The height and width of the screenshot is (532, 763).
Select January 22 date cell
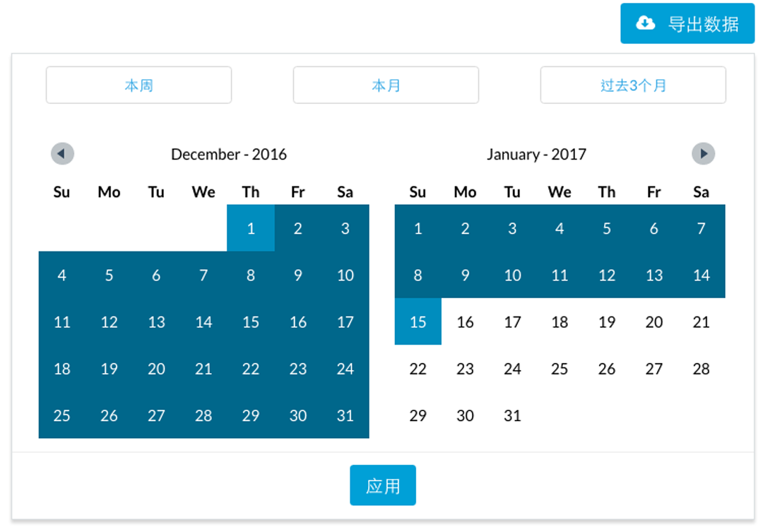(x=418, y=369)
